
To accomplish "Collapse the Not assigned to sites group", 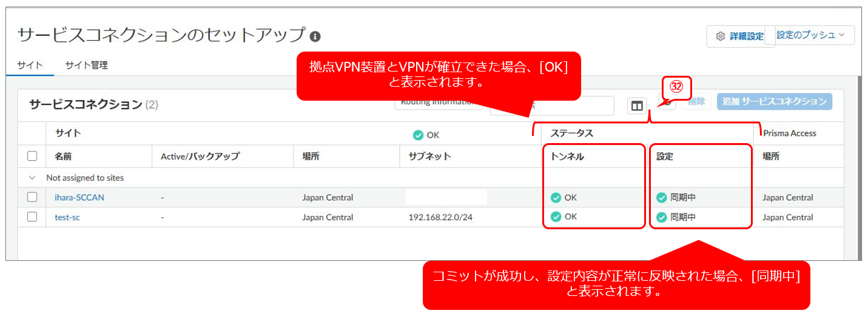I will click(x=32, y=178).
